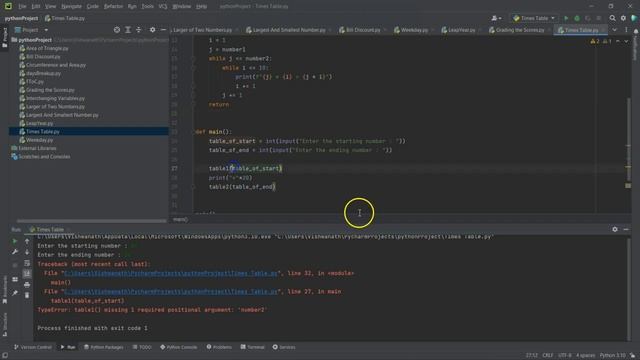Select Circumference and Area.py file
This screenshot has height=360, width=640.
53,65
